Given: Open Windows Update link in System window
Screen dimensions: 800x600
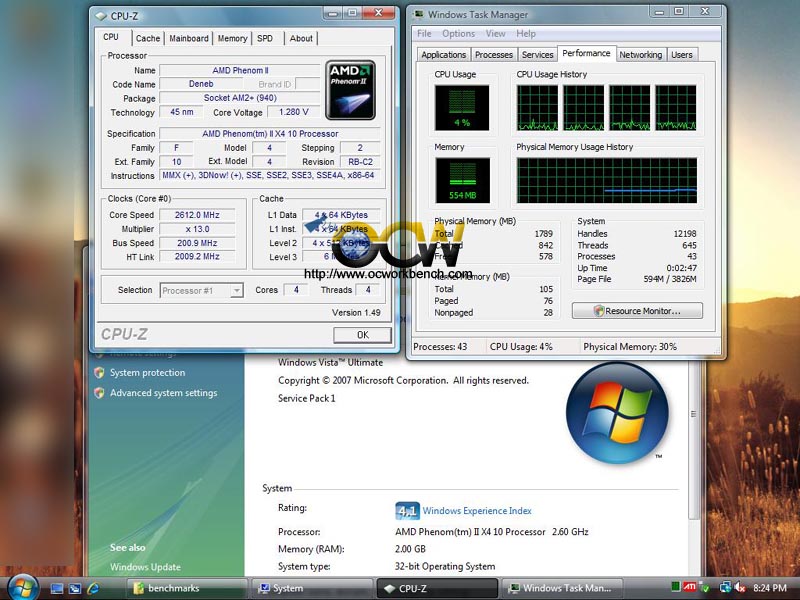Looking at the screenshot, I should click(145, 567).
